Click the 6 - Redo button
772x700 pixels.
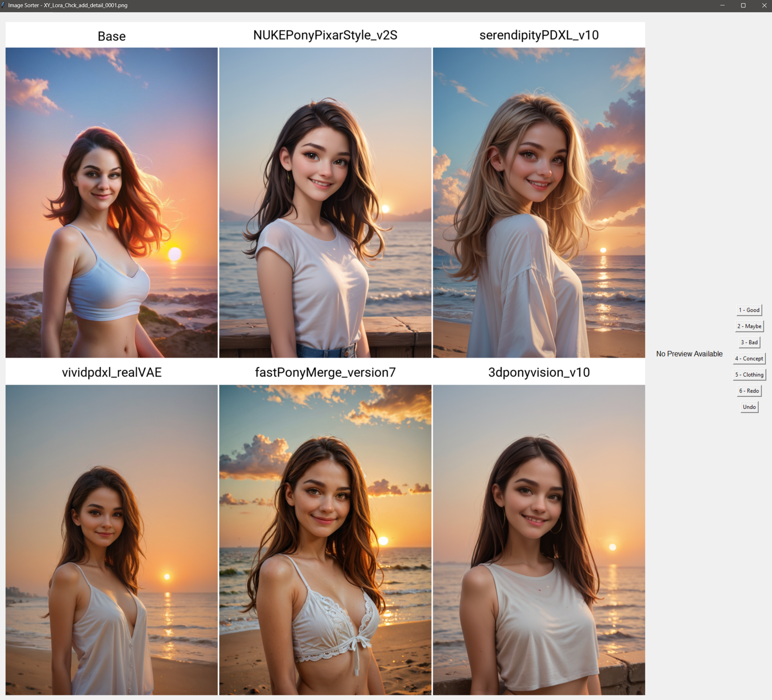(x=749, y=391)
